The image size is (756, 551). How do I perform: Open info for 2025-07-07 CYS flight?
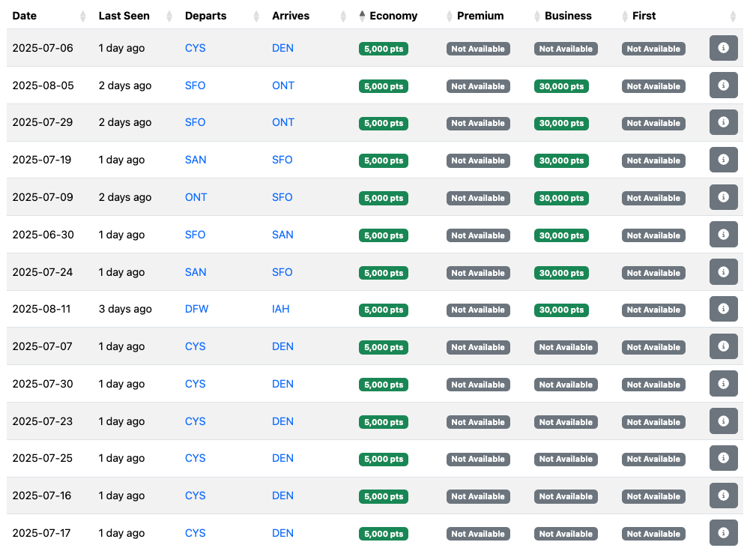723,346
